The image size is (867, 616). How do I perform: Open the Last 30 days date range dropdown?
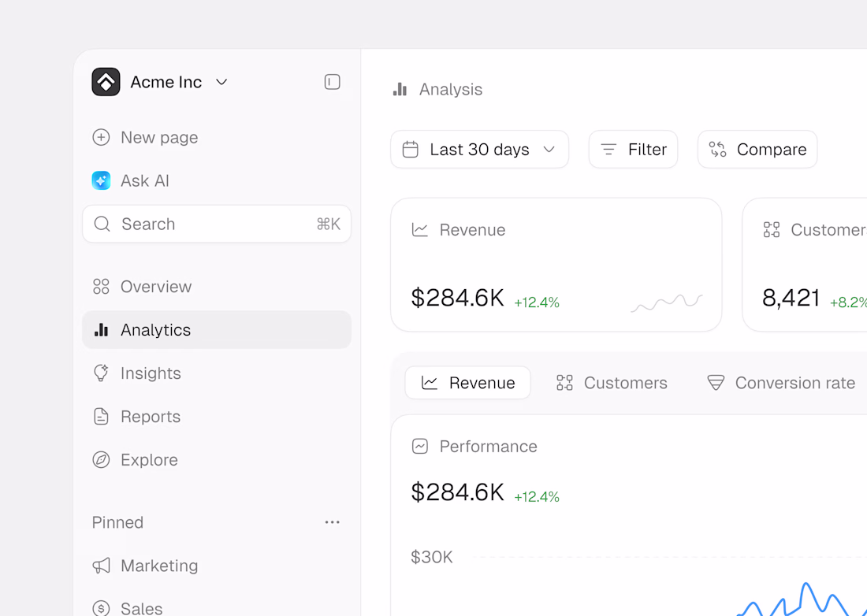(479, 149)
